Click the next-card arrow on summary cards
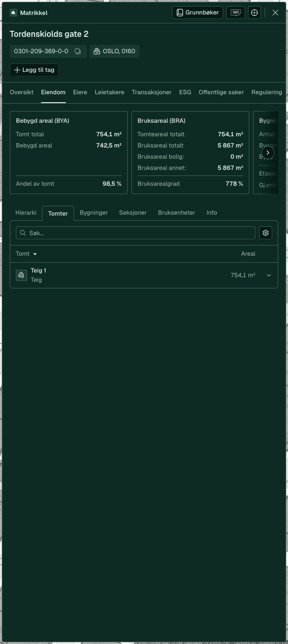288x644 pixels. [267, 153]
